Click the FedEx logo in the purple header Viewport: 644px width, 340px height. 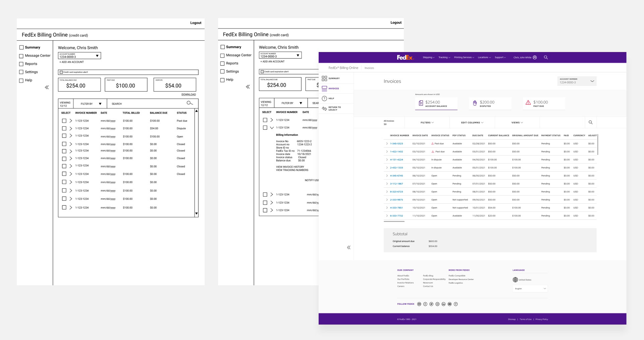point(405,57)
